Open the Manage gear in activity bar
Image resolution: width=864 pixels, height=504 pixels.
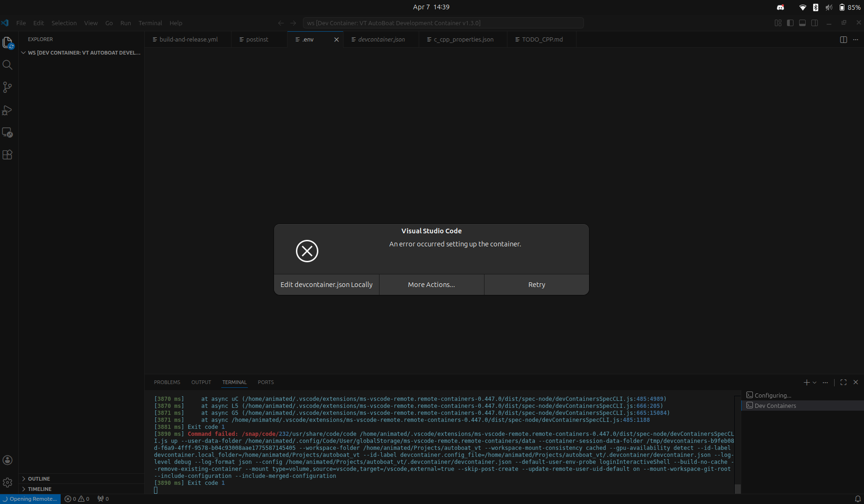pos(7,483)
